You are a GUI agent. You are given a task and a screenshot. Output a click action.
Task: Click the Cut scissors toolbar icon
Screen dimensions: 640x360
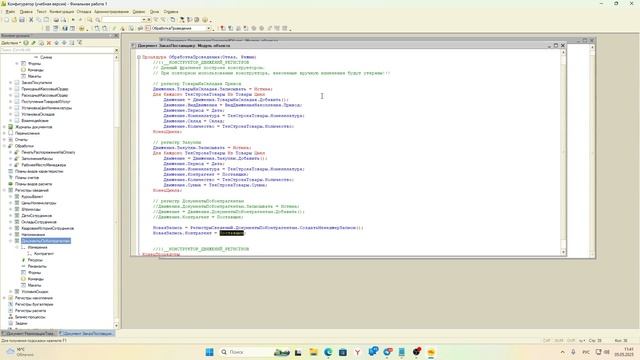(x=31, y=20)
